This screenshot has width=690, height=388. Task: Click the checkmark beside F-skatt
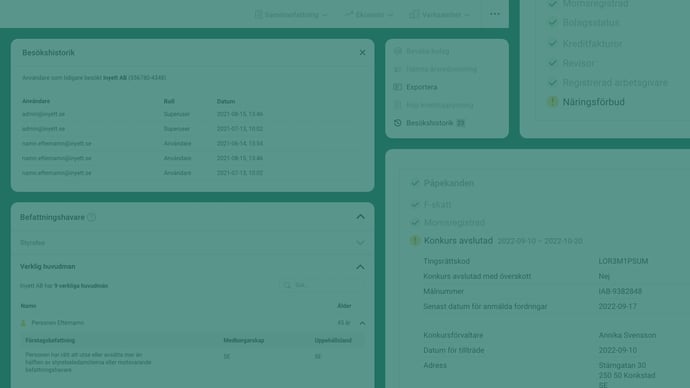[x=415, y=205]
